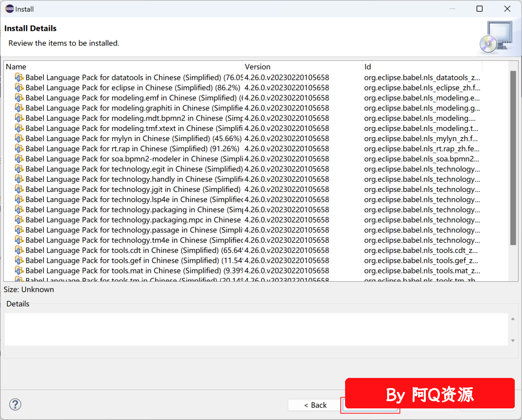Select the Id cell org.eclipse.babel.nls_tools.mat_z...
The image size is (522, 420).
click(422, 270)
